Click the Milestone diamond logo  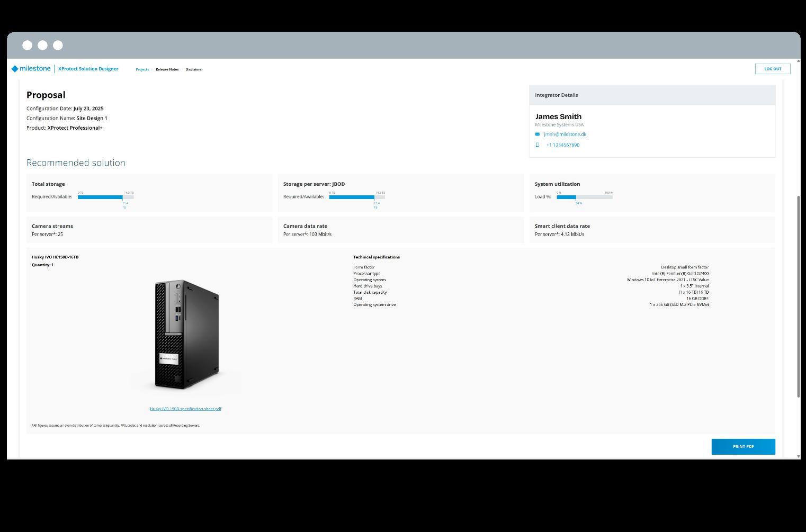(x=15, y=69)
